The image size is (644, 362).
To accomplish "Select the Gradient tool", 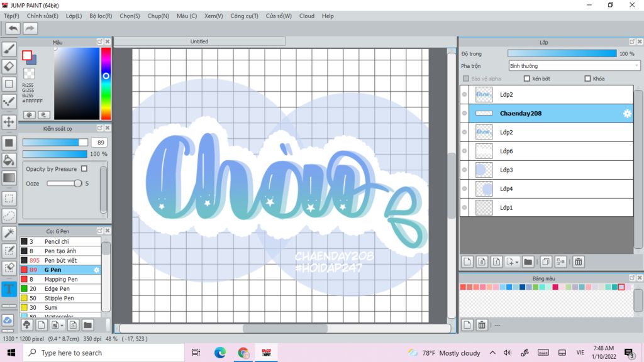I will coord(9,178).
